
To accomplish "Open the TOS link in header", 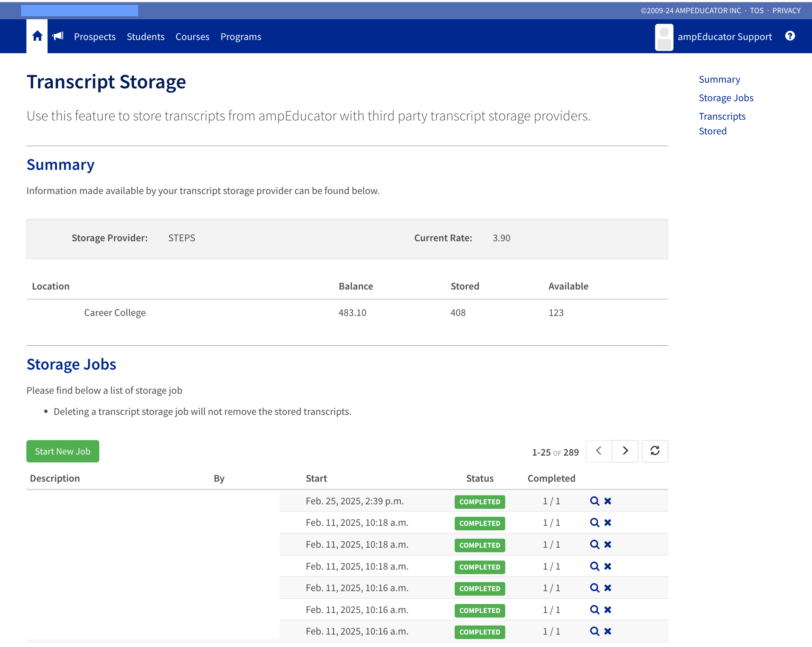I will click(756, 11).
